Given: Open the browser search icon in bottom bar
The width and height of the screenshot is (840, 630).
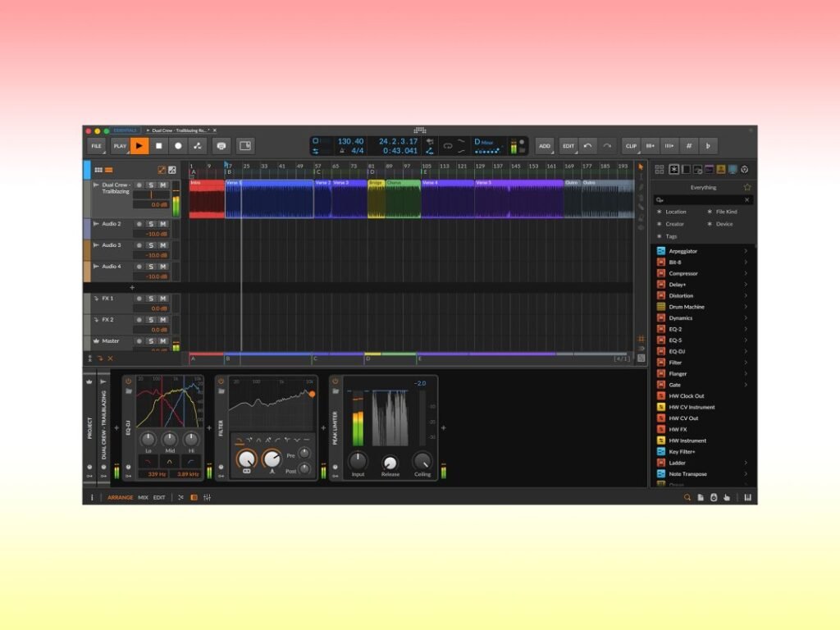Looking at the screenshot, I should coord(687,498).
